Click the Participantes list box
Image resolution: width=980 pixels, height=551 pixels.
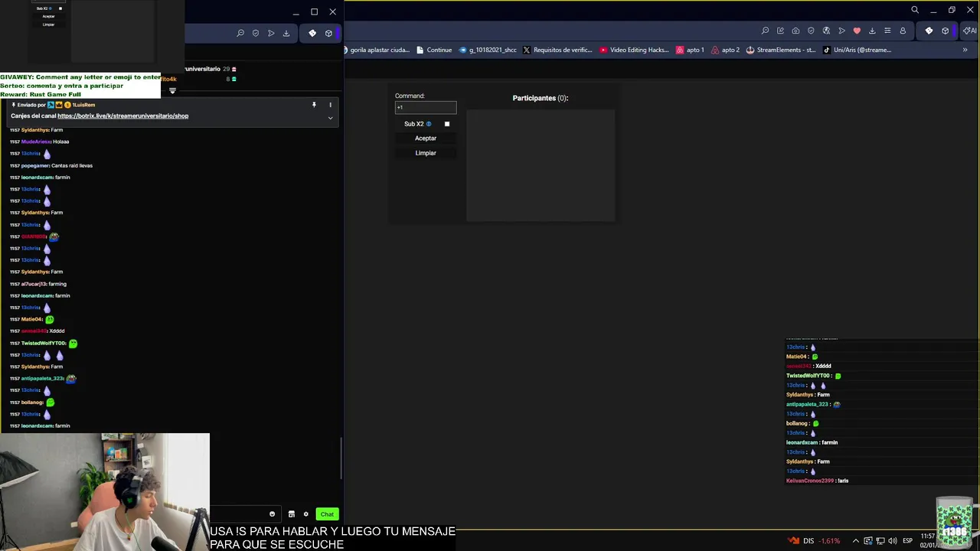(541, 165)
